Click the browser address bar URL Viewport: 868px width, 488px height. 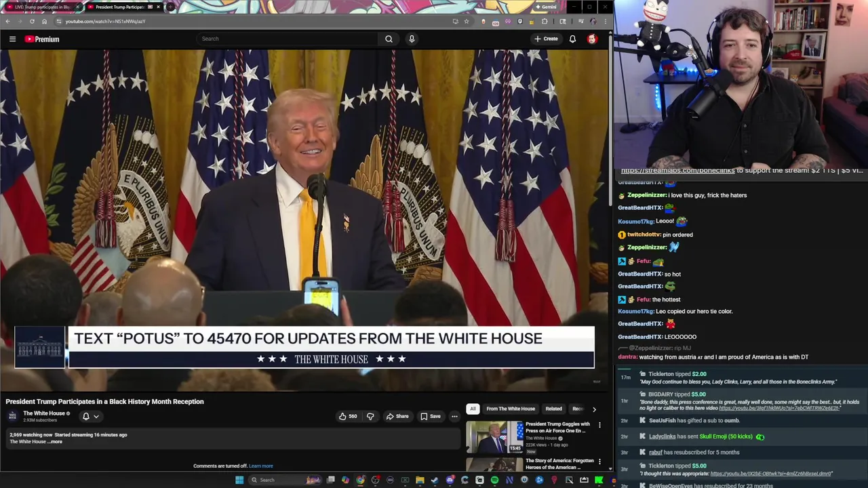pyautogui.click(x=105, y=21)
